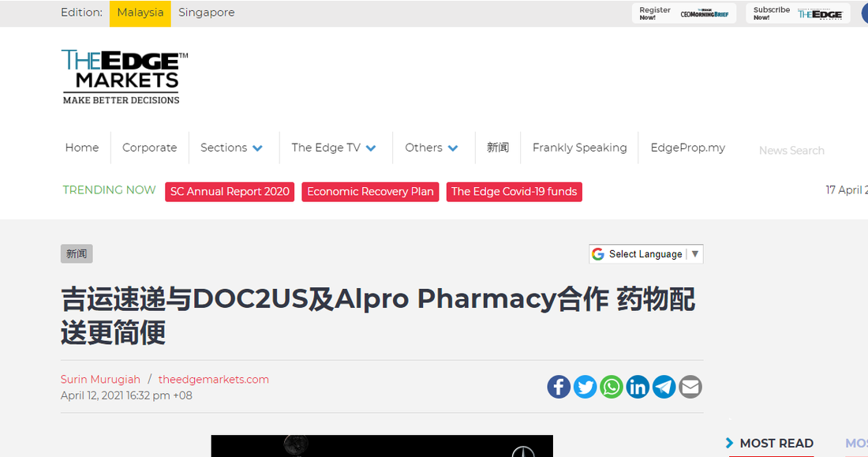Open The Edge Covid-19 funds tag
This screenshot has height=457, width=868.
514,192
